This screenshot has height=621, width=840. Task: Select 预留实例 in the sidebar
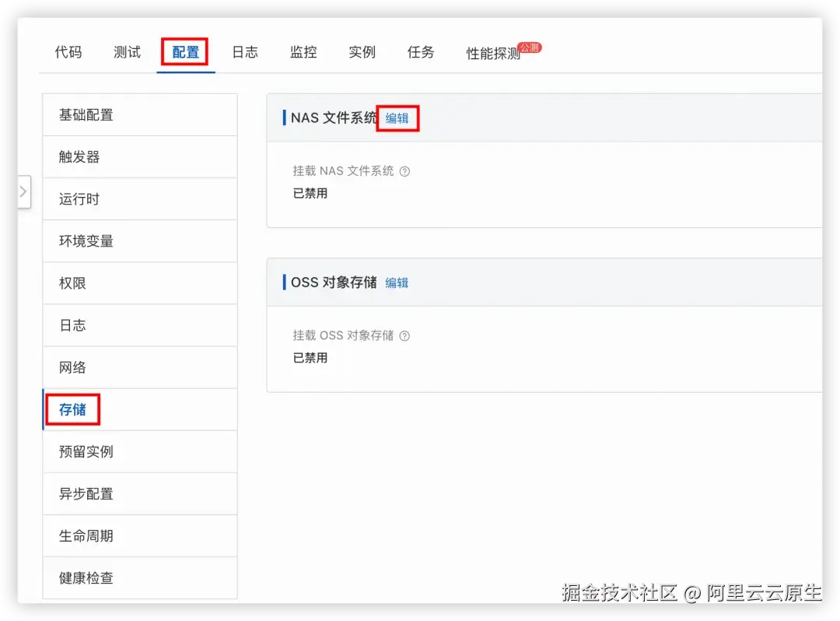(87, 451)
